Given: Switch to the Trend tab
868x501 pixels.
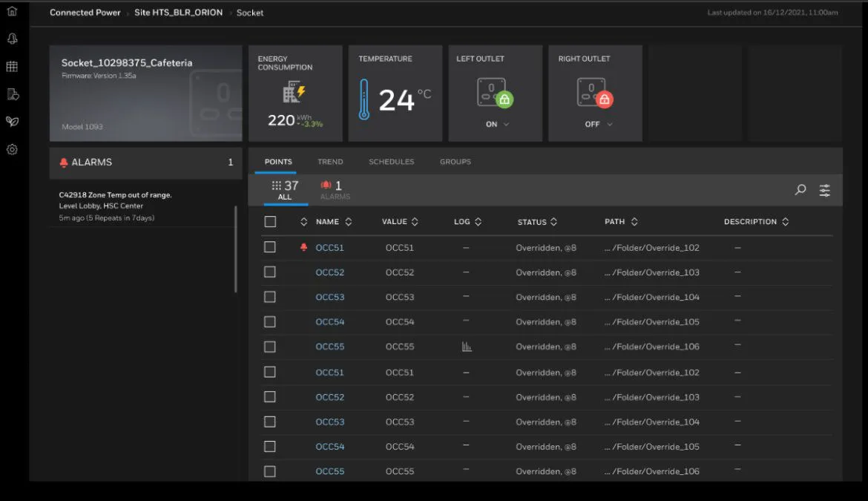Looking at the screenshot, I should (x=330, y=162).
